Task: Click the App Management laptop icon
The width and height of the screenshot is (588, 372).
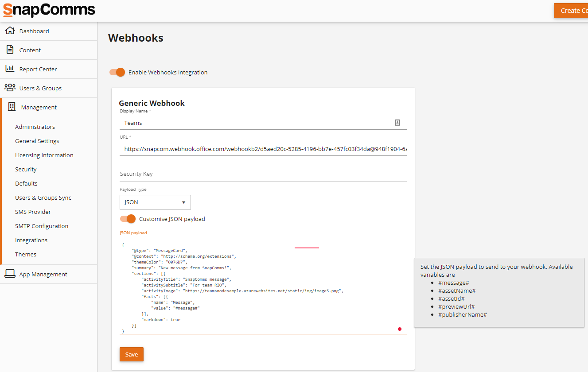Action: pos(10,274)
